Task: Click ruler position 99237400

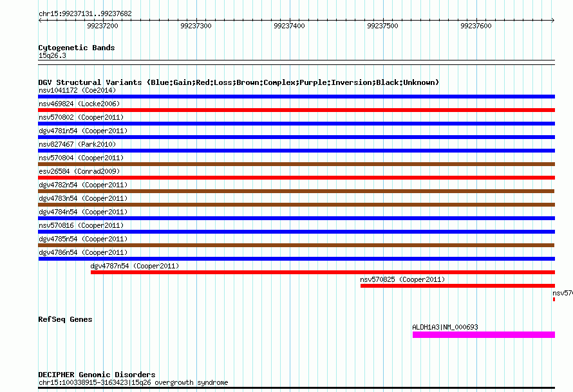Action: point(289,26)
